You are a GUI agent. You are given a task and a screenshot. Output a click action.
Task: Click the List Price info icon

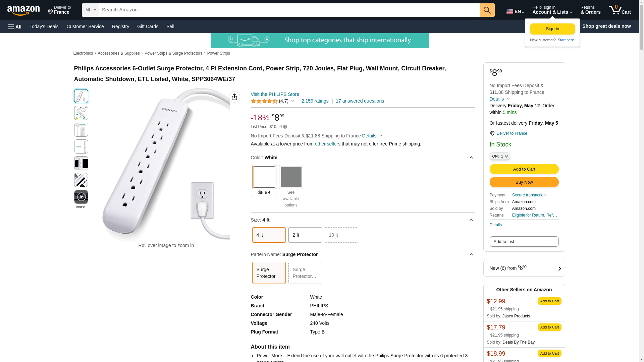[285, 127]
